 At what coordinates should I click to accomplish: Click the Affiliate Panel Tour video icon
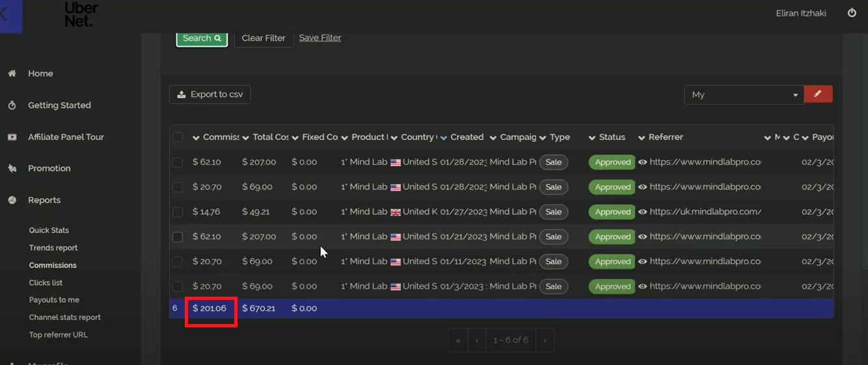pyautogui.click(x=12, y=137)
